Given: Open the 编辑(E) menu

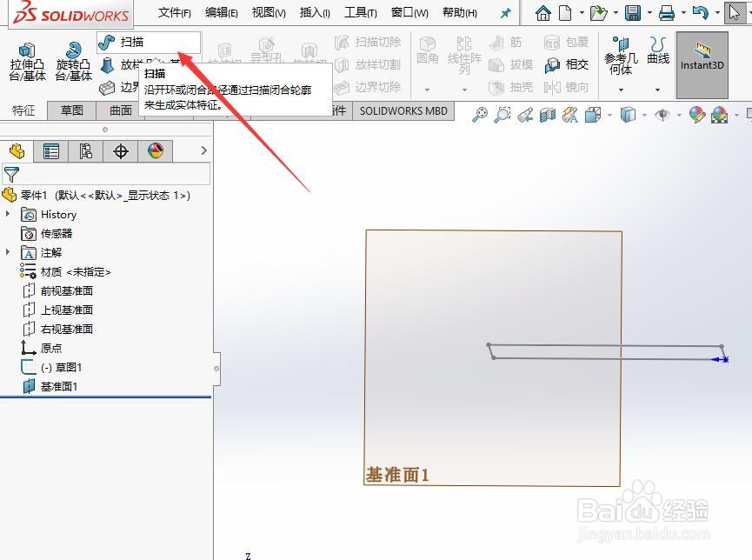Looking at the screenshot, I should (222, 13).
